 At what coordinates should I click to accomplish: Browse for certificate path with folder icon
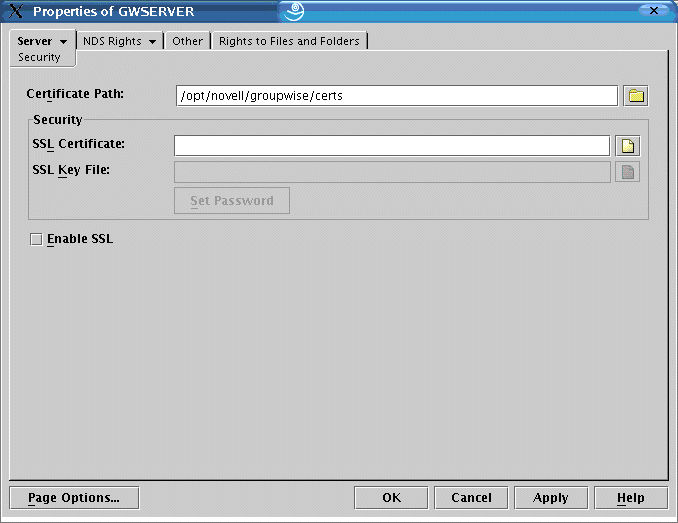click(636, 96)
